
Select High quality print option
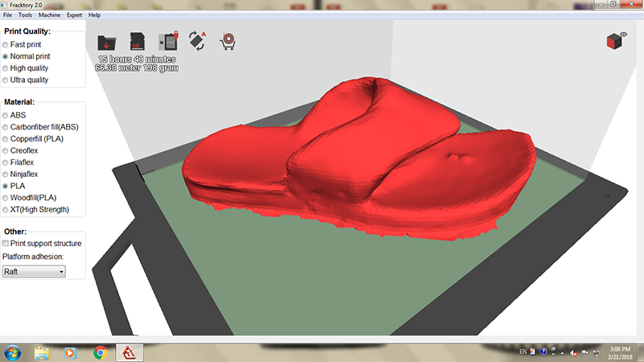pyautogui.click(x=25, y=68)
